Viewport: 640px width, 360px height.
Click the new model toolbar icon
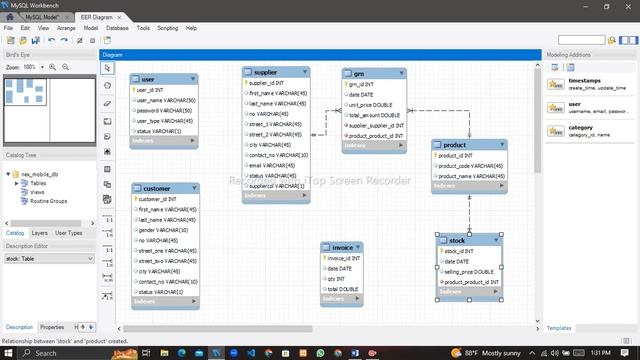pos(11,40)
